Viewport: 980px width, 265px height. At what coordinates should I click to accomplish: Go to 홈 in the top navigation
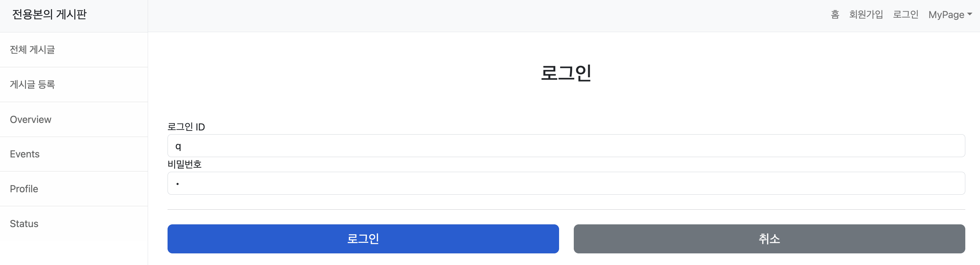pos(835,14)
